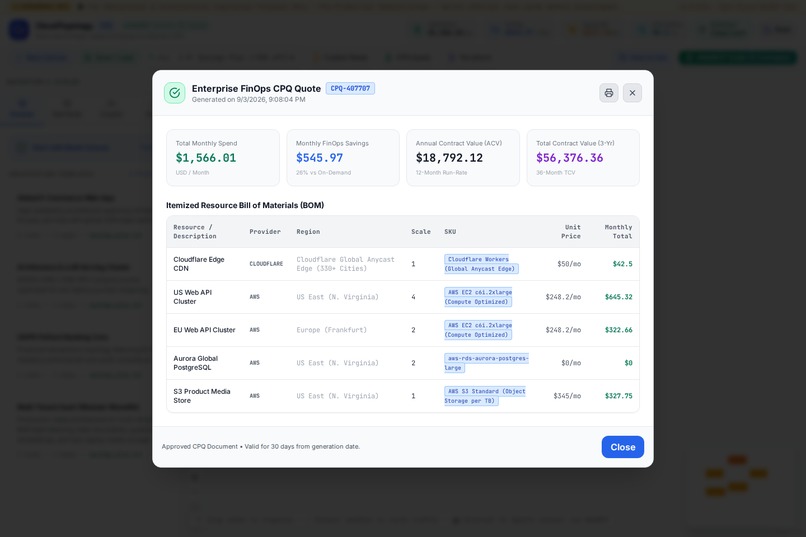
Task: Select the Total Contract Value $56,376.36
Action: point(570,158)
